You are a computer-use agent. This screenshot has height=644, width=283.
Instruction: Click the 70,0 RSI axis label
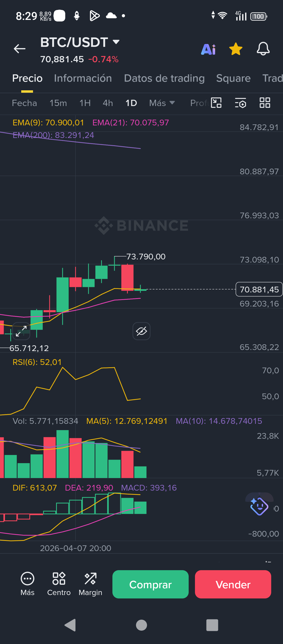point(270,370)
